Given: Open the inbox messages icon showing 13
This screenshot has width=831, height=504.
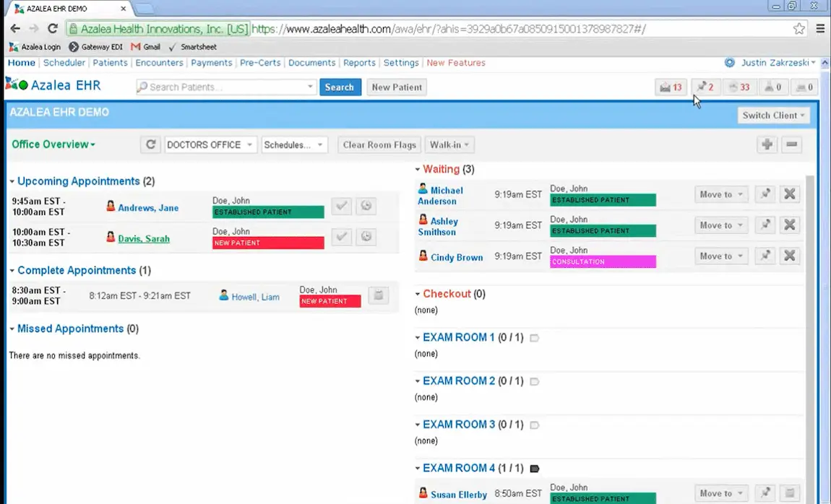Looking at the screenshot, I should point(669,87).
